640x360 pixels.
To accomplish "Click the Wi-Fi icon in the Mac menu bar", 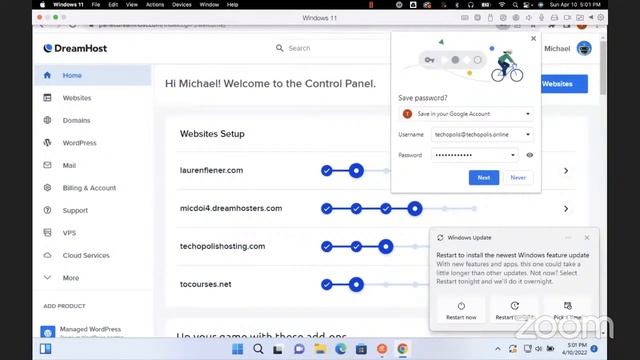I will (x=502, y=4).
